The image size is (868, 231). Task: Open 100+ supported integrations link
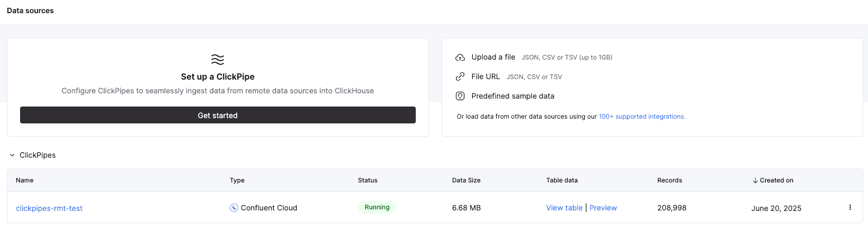(642, 117)
